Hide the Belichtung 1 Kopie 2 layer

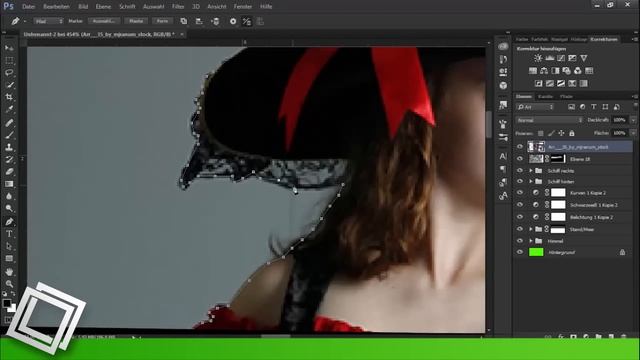[520, 217]
